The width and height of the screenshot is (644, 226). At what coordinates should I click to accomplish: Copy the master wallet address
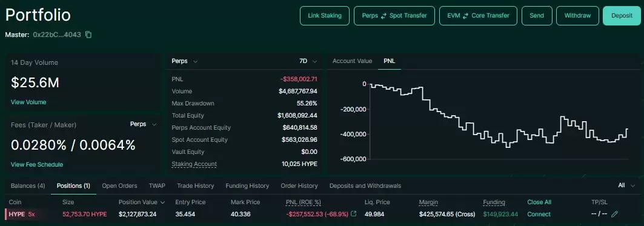88,35
